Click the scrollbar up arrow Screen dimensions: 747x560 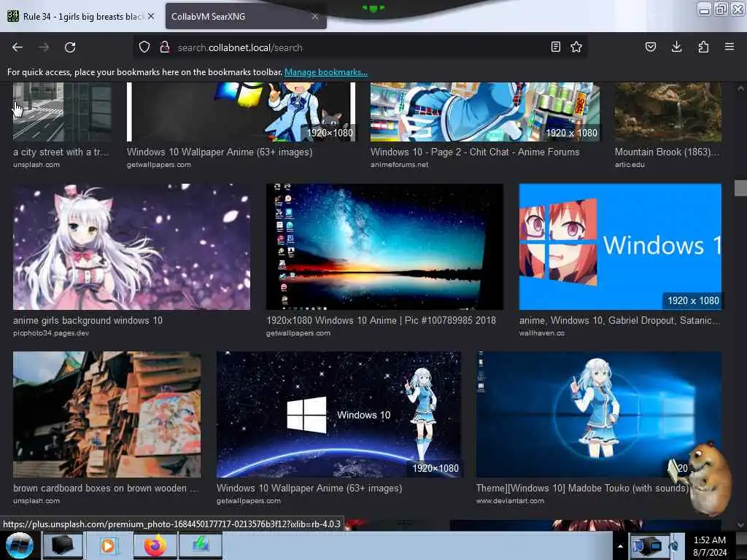tap(740, 88)
